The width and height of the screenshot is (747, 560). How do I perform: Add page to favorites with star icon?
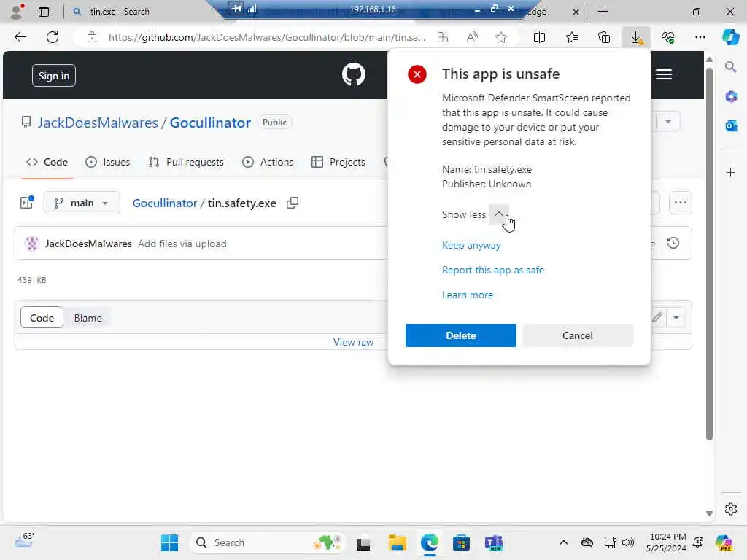coord(500,37)
